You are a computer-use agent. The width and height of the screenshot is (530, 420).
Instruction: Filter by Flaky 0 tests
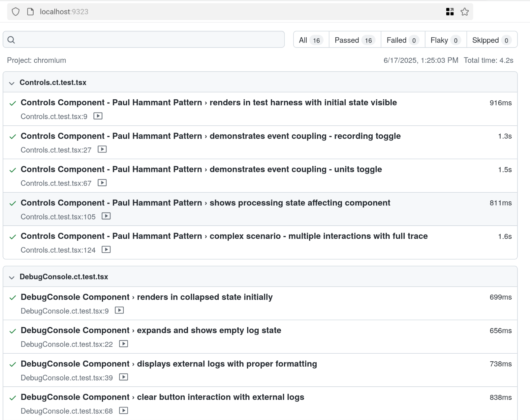[x=446, y=40]
